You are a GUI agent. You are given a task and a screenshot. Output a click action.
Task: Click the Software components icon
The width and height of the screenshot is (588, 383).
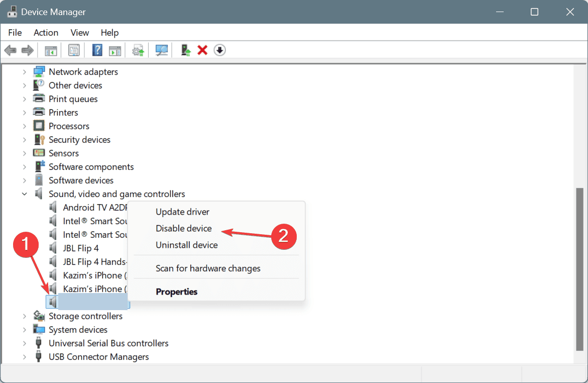(x=39, y=166)
